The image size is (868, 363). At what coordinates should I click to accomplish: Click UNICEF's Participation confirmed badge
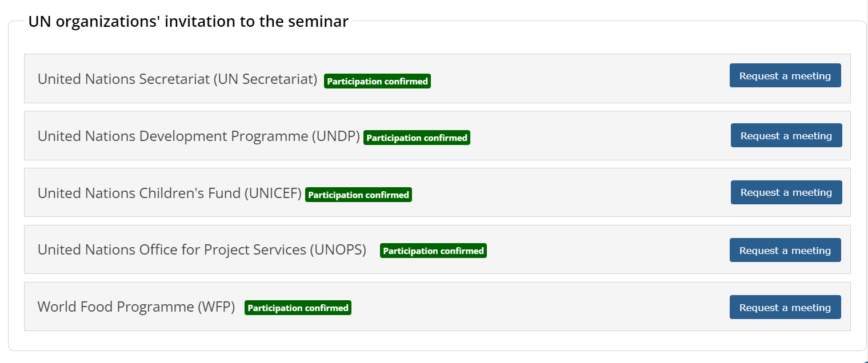[358, 195]
